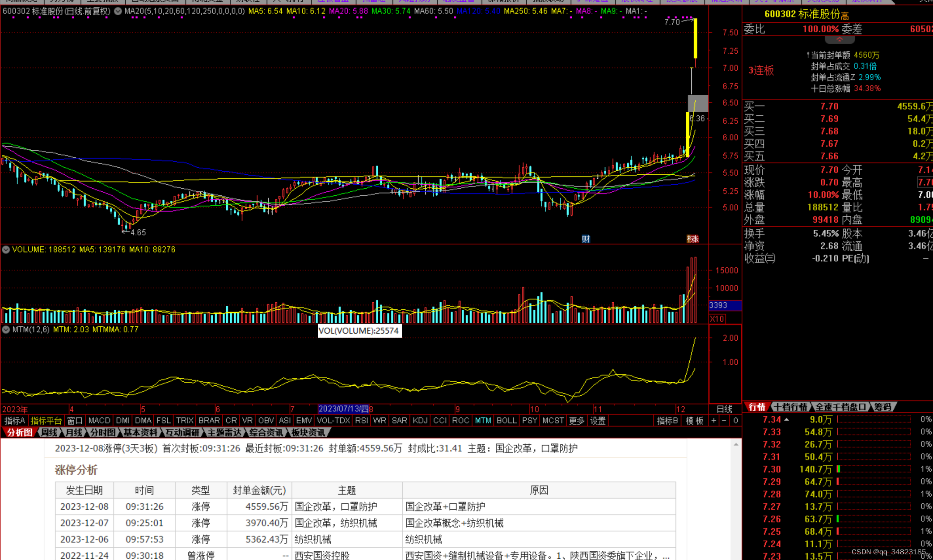Open the 十档行情 tab
The height and width of the screenshot is (560, 933).
pos(791,407)
